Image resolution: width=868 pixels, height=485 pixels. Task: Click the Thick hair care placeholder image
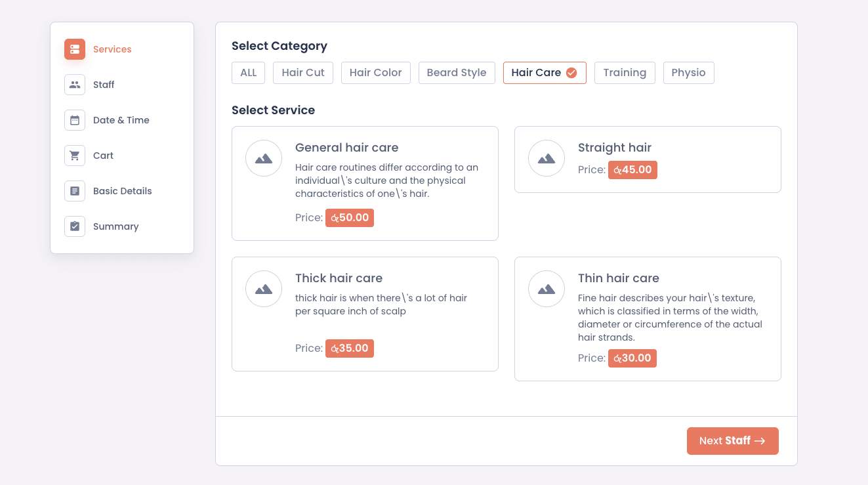coord(264,289)
